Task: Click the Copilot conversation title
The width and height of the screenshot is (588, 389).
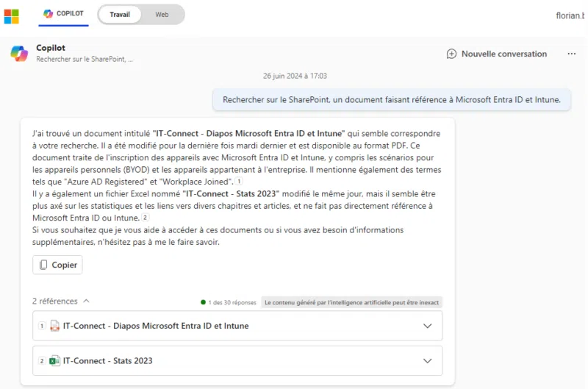Action: (51, 48)
